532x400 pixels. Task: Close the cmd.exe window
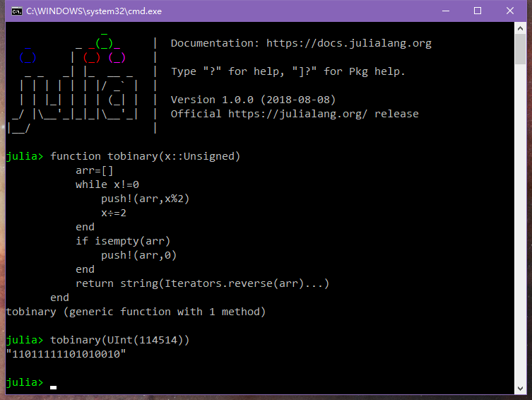[x=509, y=11]
